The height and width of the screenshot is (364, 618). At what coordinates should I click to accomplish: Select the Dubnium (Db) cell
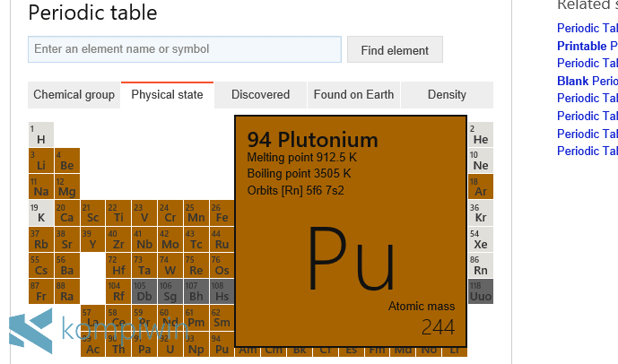[x=144, y=291]
